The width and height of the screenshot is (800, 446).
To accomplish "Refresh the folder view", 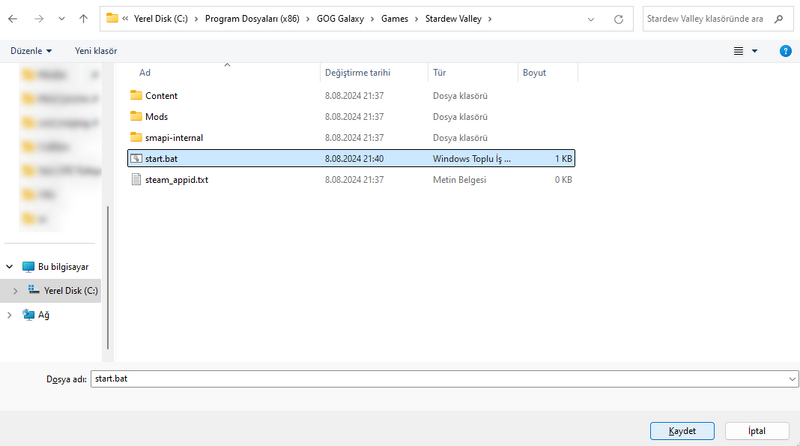I will (618, 19).
